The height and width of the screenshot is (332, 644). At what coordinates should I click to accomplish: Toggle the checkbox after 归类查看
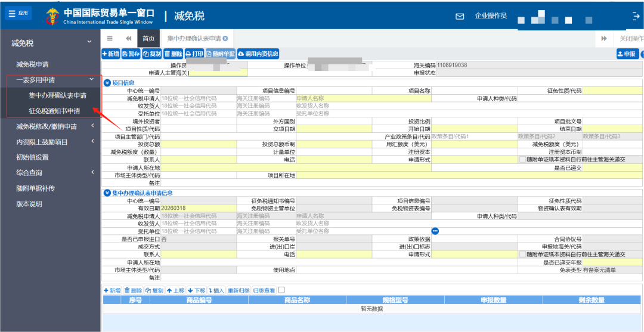pos(281,290)
